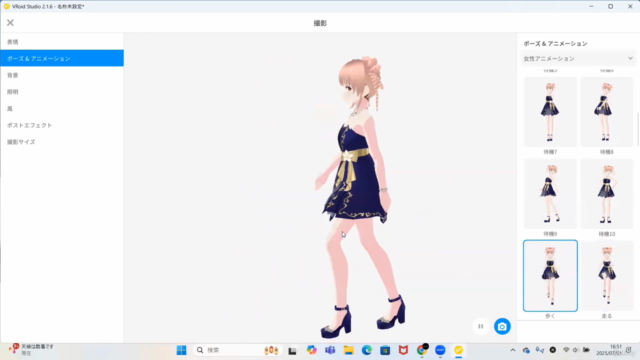Open Microsoft Teams from the taskbar
The height and width of the screenshot is (360, 640).
point(330,350)
